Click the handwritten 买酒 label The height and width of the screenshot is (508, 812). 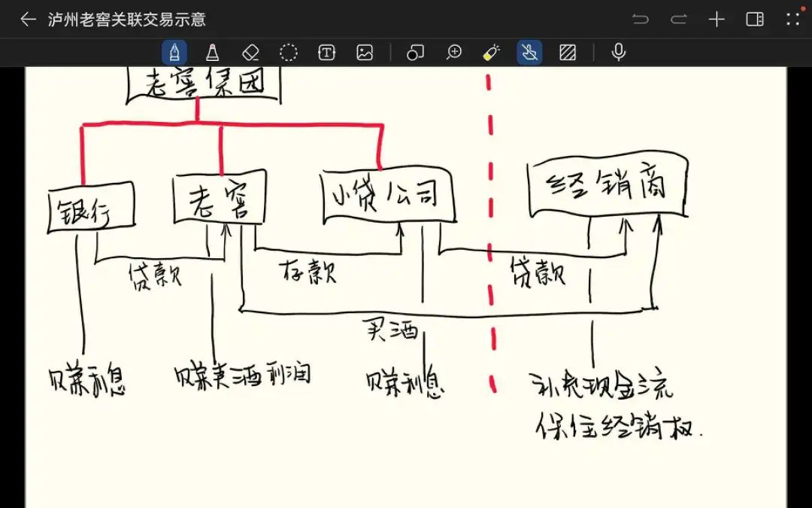(x=390, y=329)
